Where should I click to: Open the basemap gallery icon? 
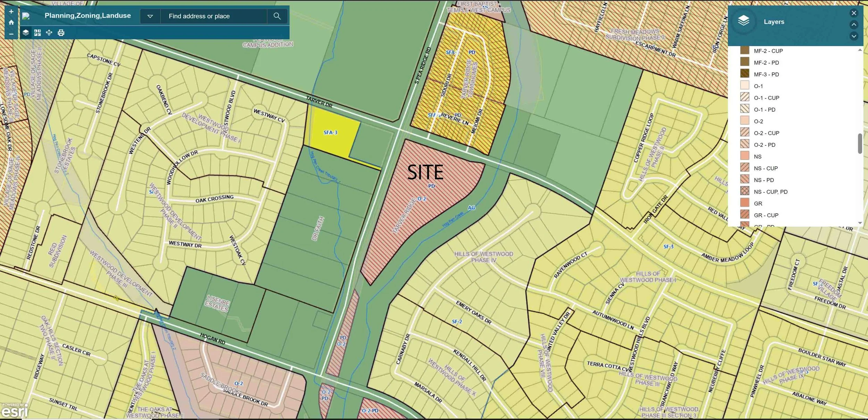[37, 33]
